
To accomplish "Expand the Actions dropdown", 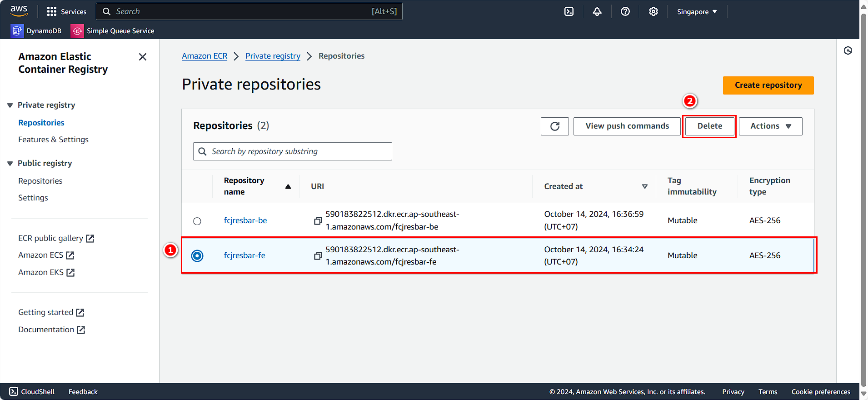I will point(771,126).
